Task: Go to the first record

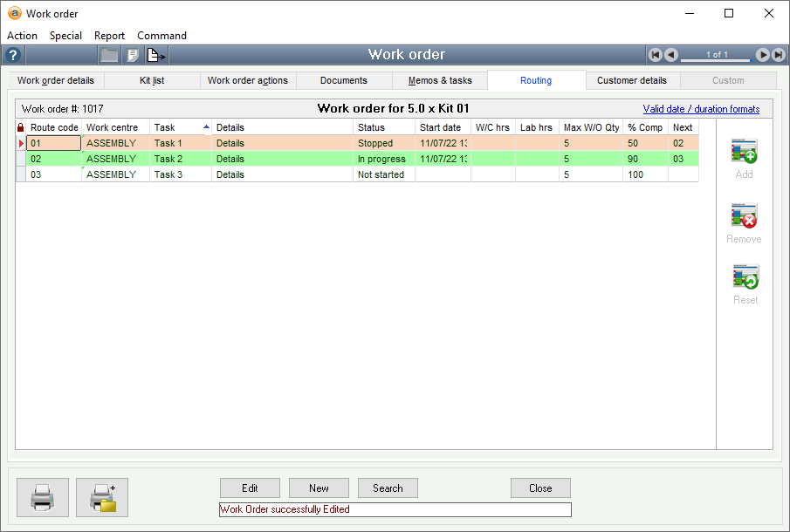Action: (656, 55)
